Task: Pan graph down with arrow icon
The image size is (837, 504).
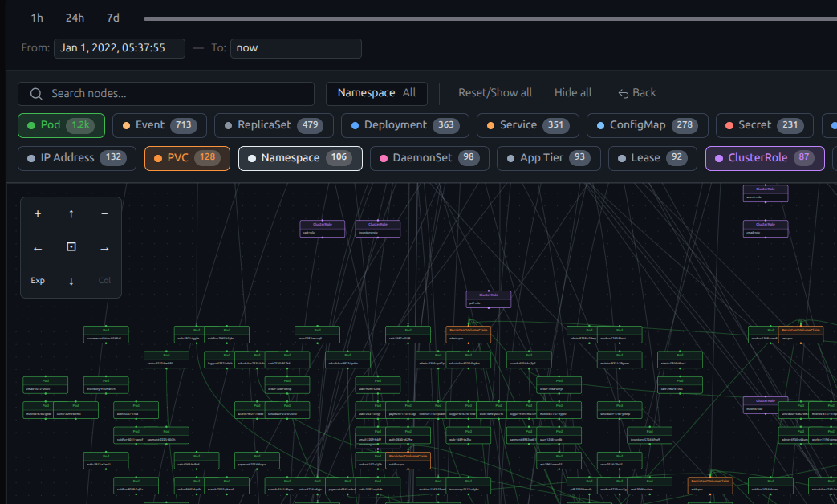Action: tap(71, 281)
